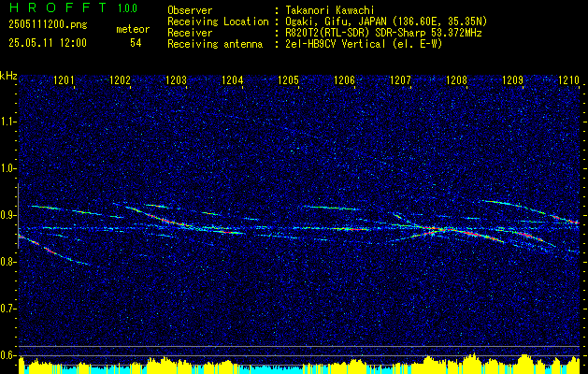588x374 pixels.
Task: Click the word meteor above the count
Action: [x=133, y=29]
